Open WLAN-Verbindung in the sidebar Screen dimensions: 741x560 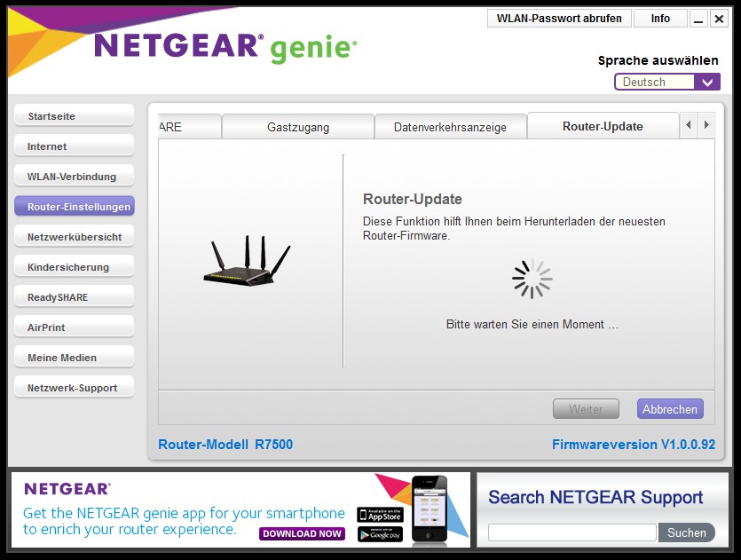(75, 177)
